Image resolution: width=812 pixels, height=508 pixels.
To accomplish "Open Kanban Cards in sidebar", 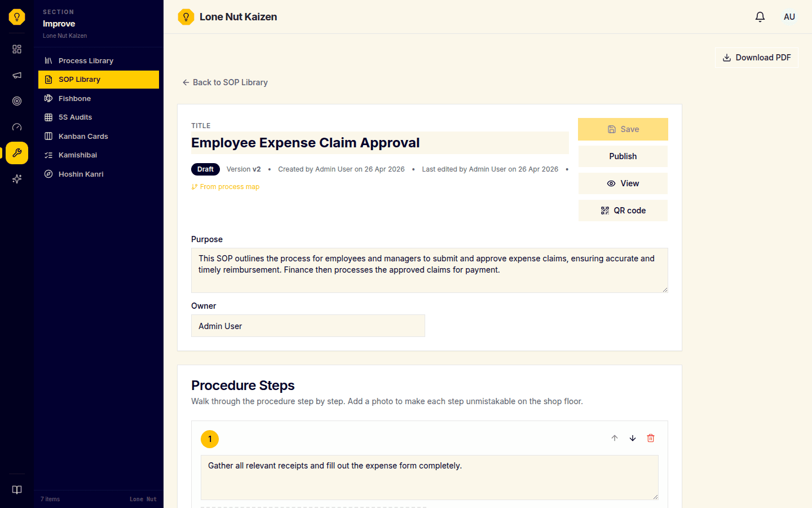I will pyautogui.click(x=99, y=136).
